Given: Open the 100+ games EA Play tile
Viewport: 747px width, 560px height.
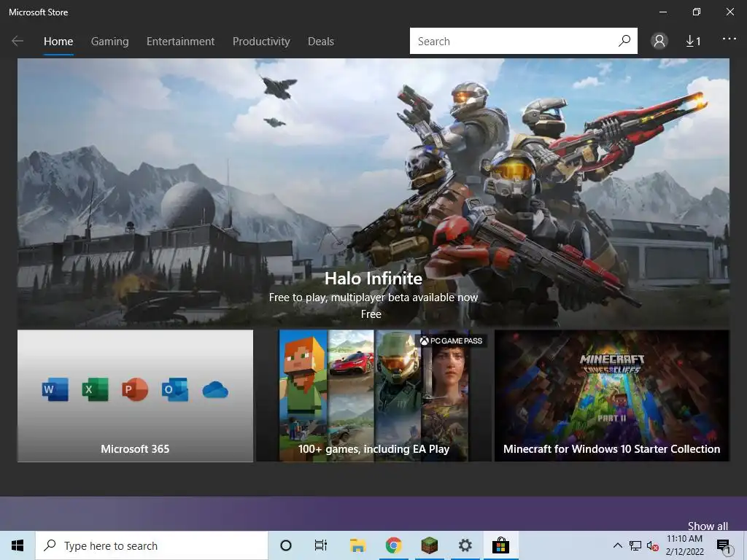Looking at the screenshot, I should click(373, 396).
